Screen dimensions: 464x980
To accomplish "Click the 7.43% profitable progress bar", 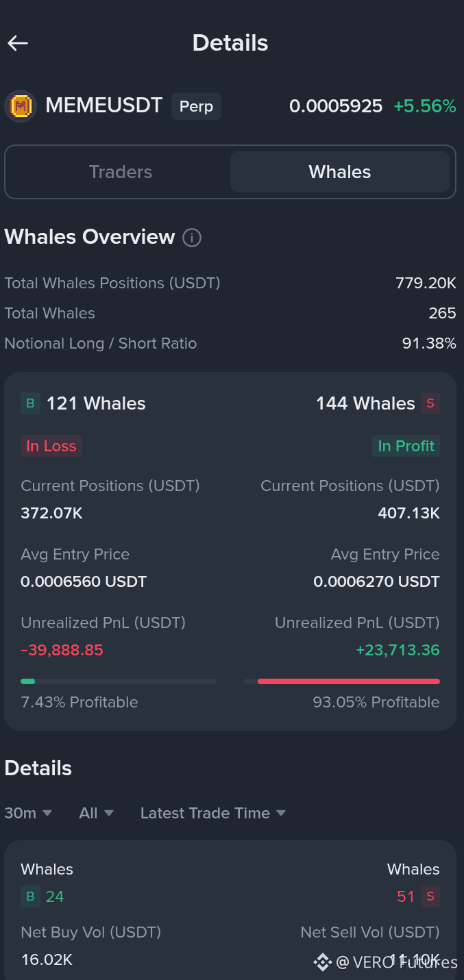I will tap(119, 681).
